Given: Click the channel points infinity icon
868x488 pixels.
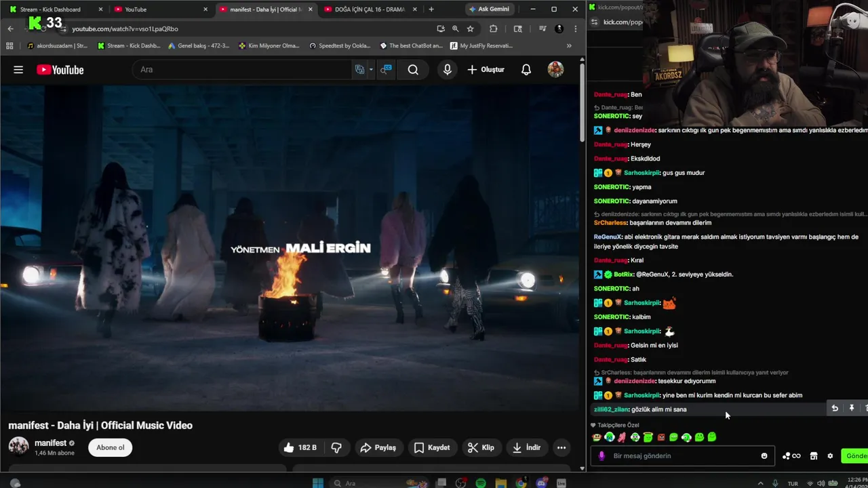Looking at the screenshot, I should coord(791,456).
